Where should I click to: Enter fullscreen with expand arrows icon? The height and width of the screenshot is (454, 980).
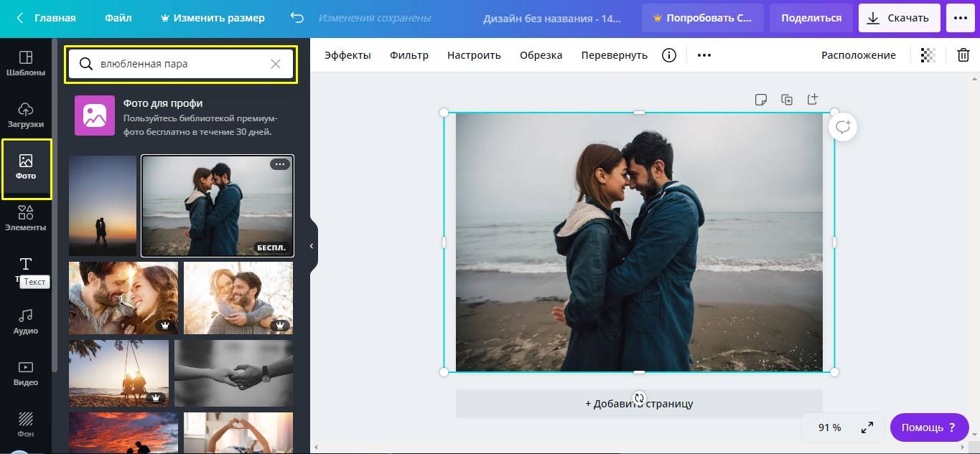click(867, 427)
